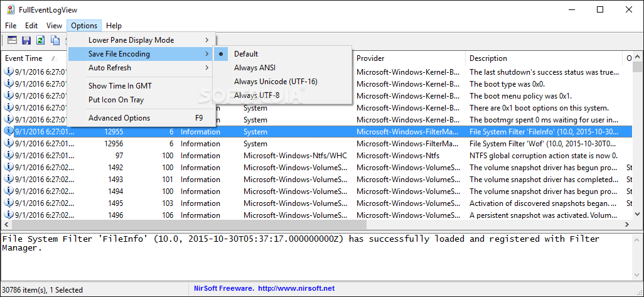Click the green Refresh toolbar icon
The height and width of the screenshot is (297, 644).
pyautogui.click(x=40, y=40)
